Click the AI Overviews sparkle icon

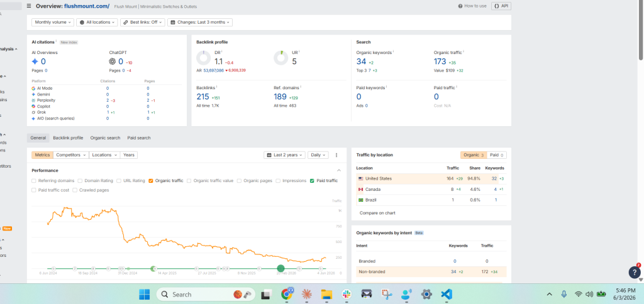pos(35,62)
